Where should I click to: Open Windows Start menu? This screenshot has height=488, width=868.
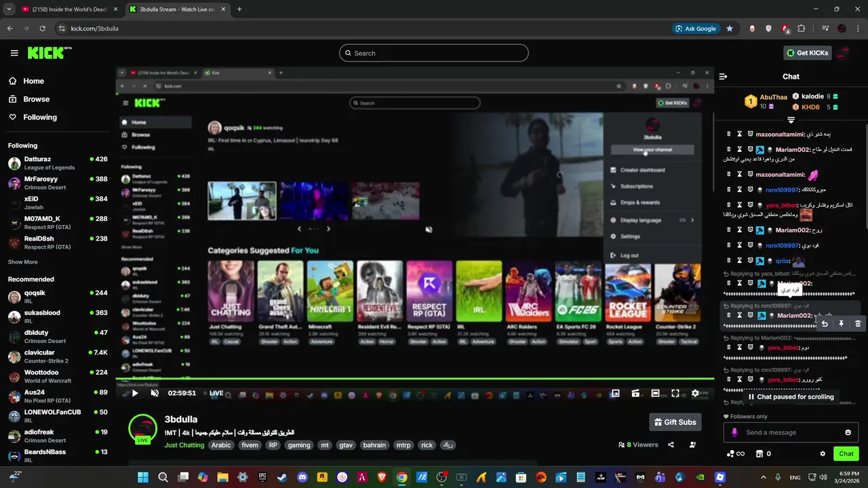[x=143, y=477]
